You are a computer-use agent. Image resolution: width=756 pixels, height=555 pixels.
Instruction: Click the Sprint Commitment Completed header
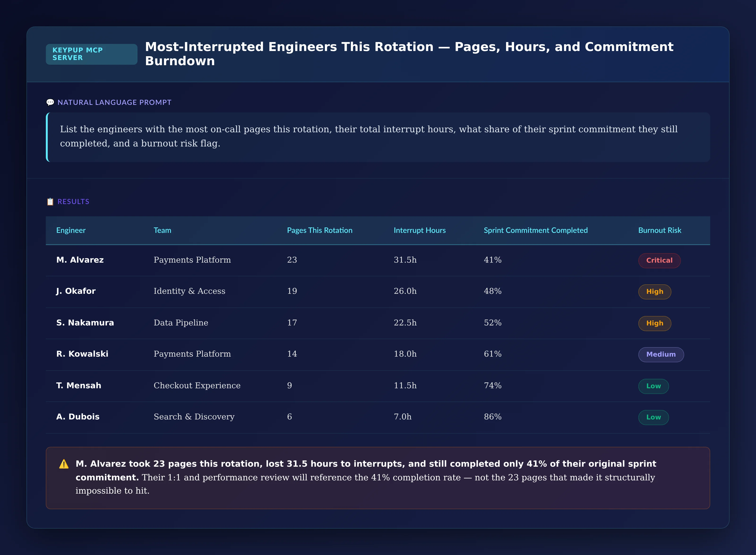pos(536,231)
